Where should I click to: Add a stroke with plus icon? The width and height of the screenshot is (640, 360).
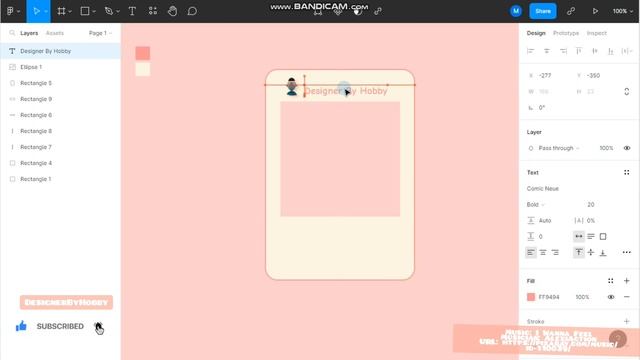pos(627,322)
